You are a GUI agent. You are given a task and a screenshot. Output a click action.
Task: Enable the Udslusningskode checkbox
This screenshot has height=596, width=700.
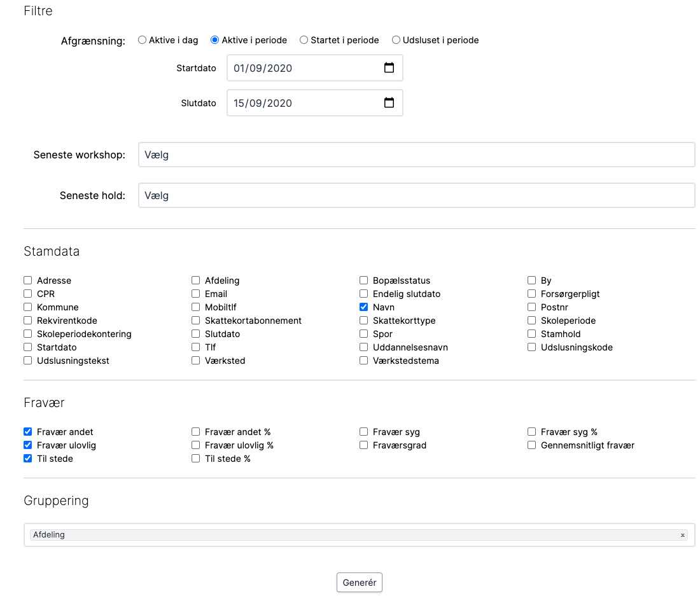click(x=532, y=347)
